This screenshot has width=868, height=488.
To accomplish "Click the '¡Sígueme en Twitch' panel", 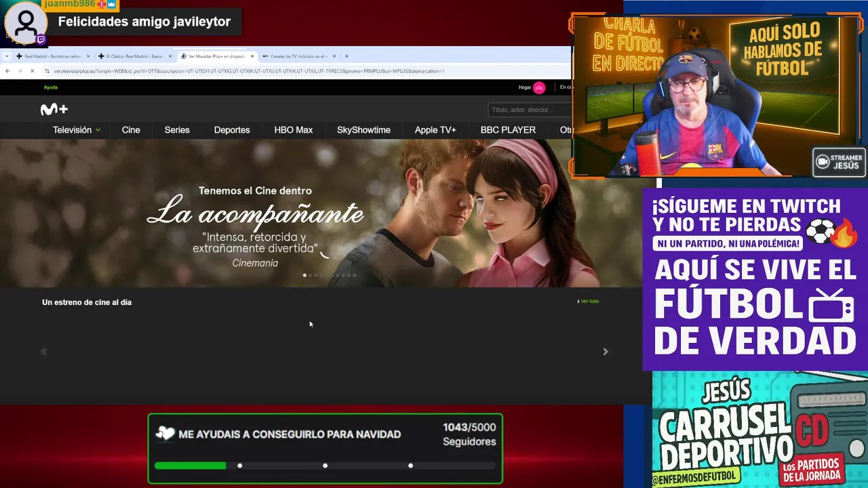I will [x=755, y=279].
